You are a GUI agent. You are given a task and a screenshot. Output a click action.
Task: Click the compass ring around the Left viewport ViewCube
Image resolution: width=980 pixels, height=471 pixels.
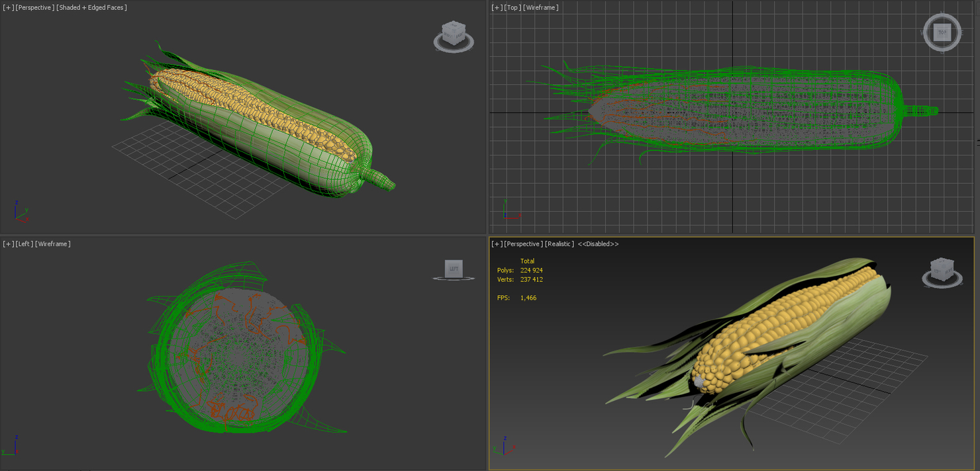[454, 279]
